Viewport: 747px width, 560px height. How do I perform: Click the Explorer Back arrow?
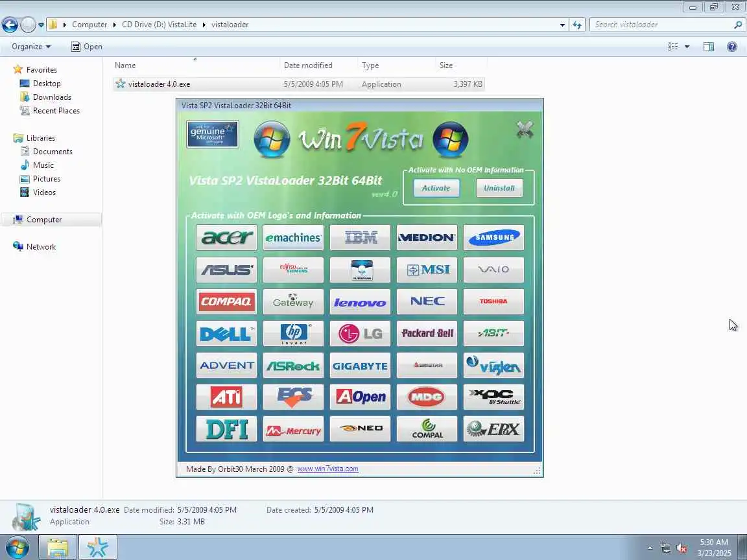(10, 25)
